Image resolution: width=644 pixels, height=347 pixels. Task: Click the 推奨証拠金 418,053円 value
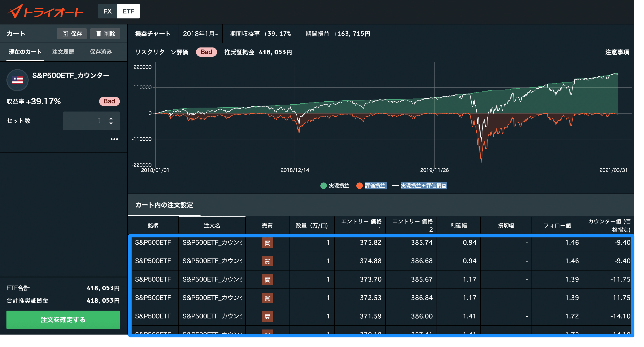click(x=275, y=52)
